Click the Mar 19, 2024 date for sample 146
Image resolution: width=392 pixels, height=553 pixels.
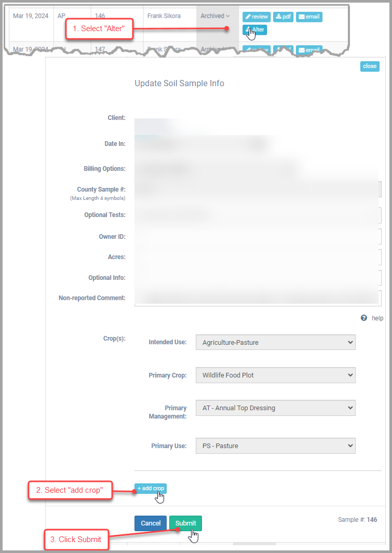pos(31,16)
